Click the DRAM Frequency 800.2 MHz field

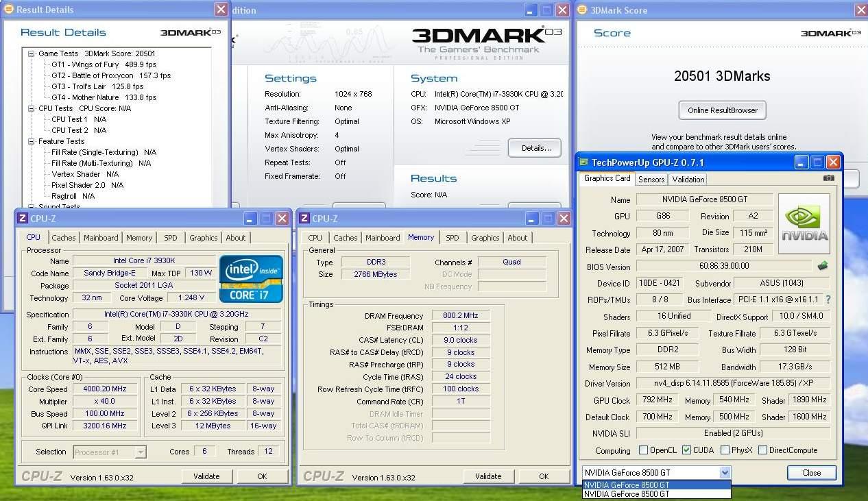tap(461, 316)
